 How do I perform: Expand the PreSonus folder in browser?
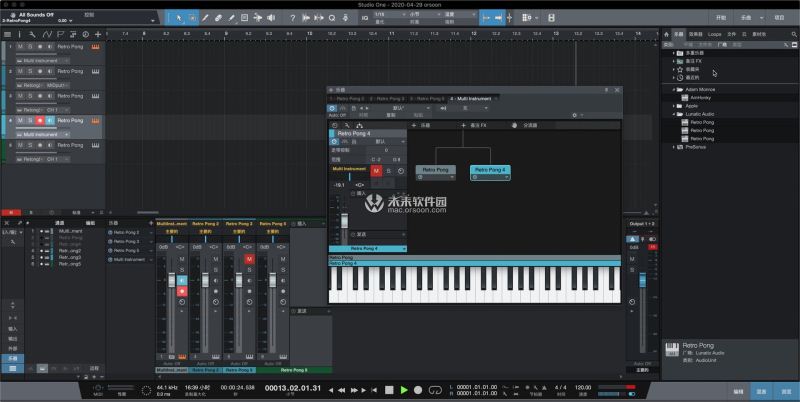[x=673, y=147]
